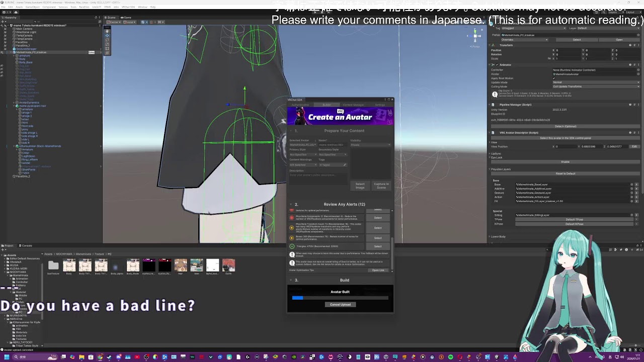The height and width of the screenshot is (362, 644).
Task: Open the GameObject menu
Action: [x=32, y=7]
